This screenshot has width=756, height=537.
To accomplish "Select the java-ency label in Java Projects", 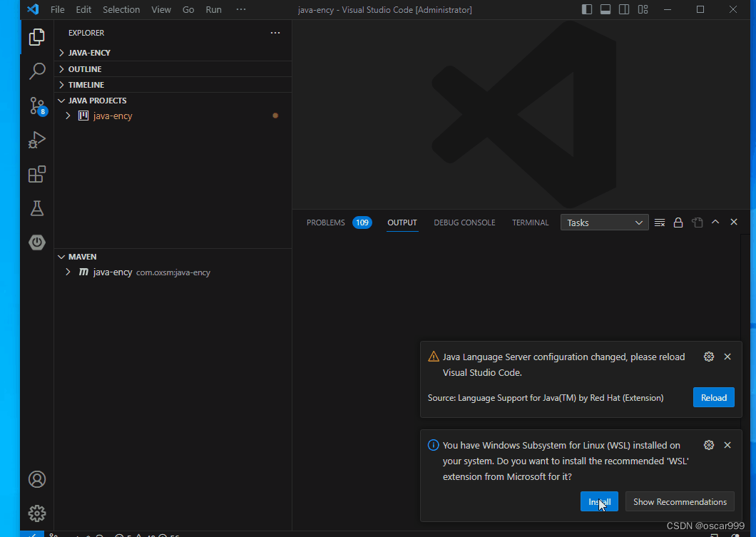I will 113,116.
